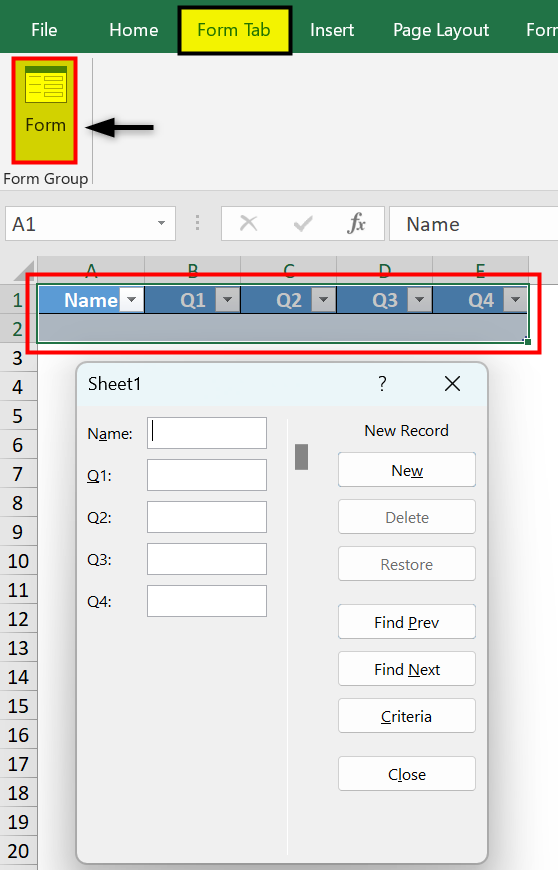Select column E header
The height and width of the screenshot is (870, 558).
tap(480, 270)
